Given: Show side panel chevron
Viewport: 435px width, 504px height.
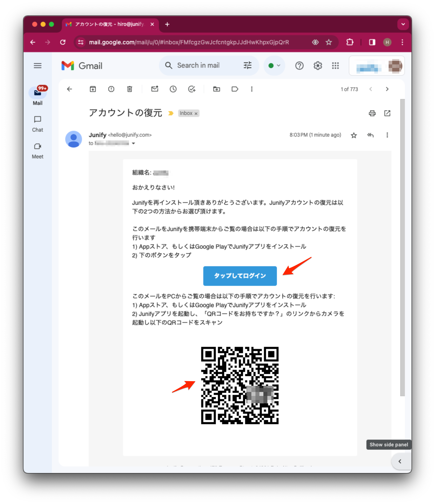Looking at the screenshot, I should 400,461.
